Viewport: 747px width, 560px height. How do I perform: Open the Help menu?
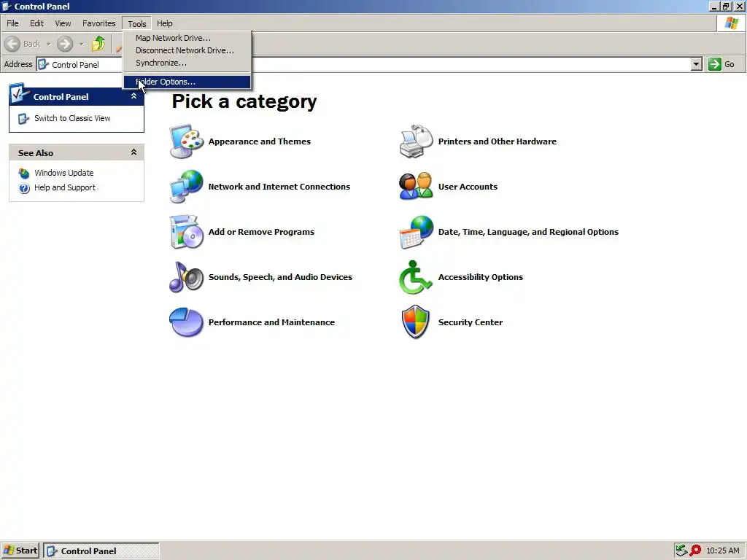[165, 23]
